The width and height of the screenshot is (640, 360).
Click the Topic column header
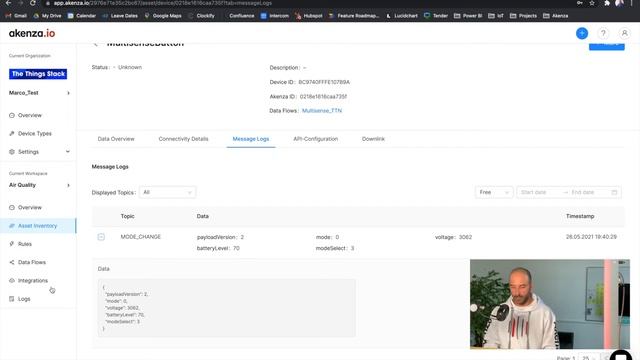(127, 216)
